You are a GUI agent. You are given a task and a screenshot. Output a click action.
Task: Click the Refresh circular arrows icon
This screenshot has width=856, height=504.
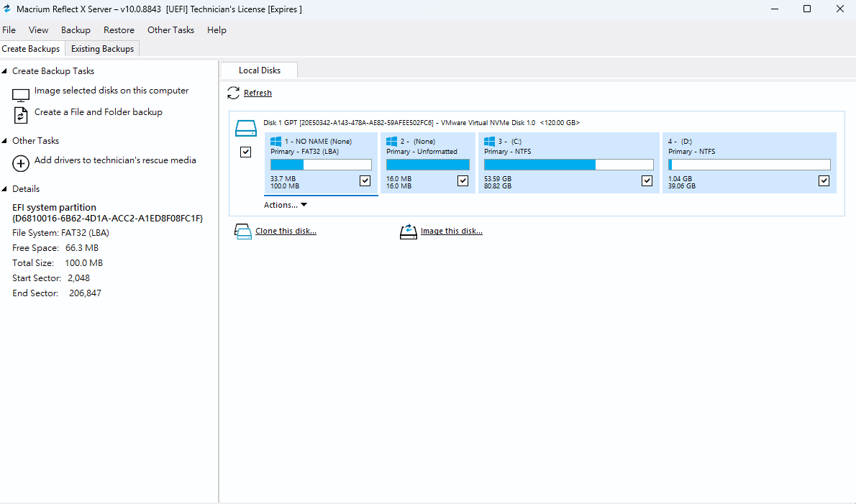(233, 93)
